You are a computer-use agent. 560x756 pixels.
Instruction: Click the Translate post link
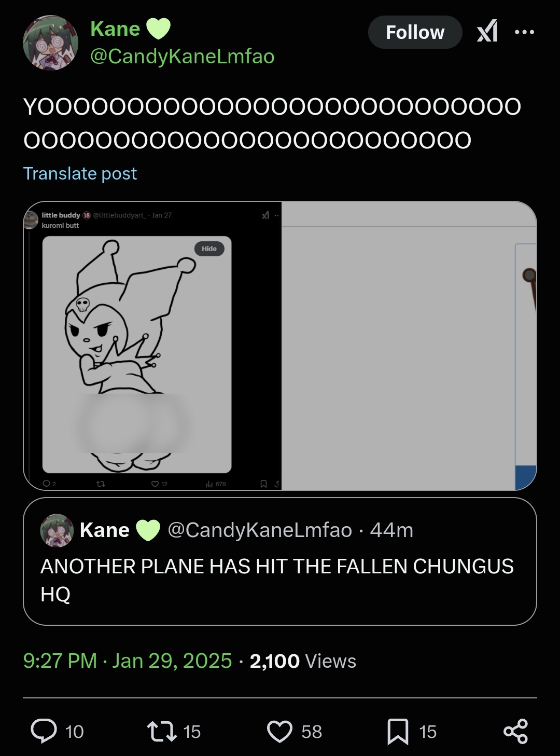(x=80, y=173)
